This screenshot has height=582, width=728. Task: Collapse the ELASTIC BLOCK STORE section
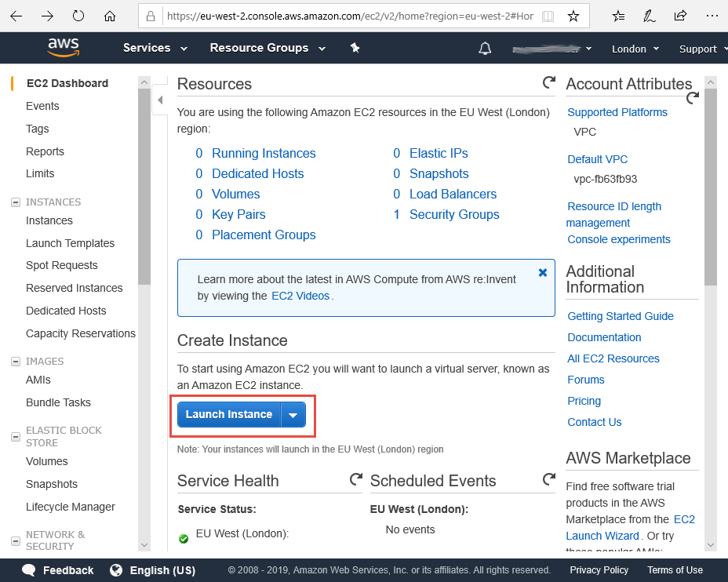tap(16, 437)
